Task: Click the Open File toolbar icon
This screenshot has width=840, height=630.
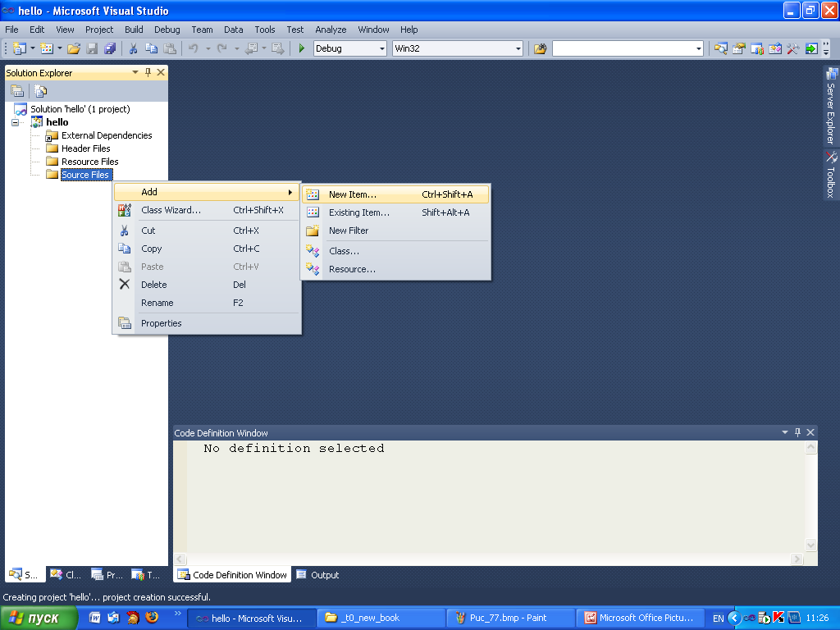Action: pyautogui.click(x=74, y=48)
